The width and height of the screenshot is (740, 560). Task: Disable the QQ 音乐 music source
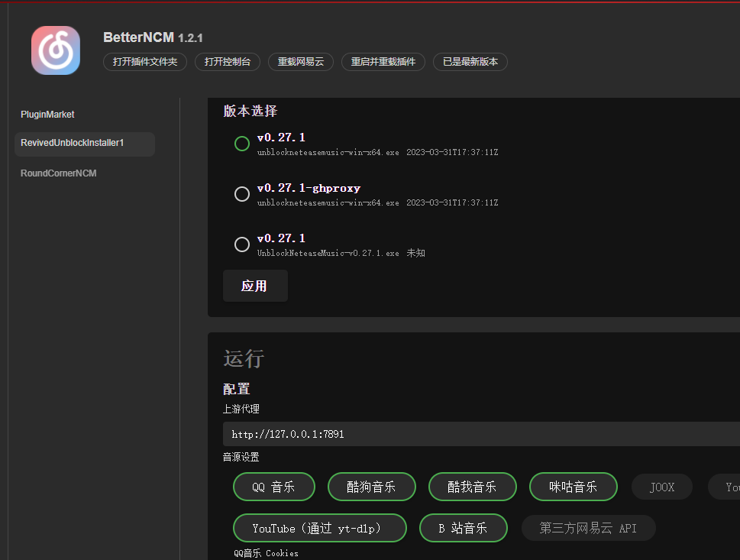click(x=273, y=487)
